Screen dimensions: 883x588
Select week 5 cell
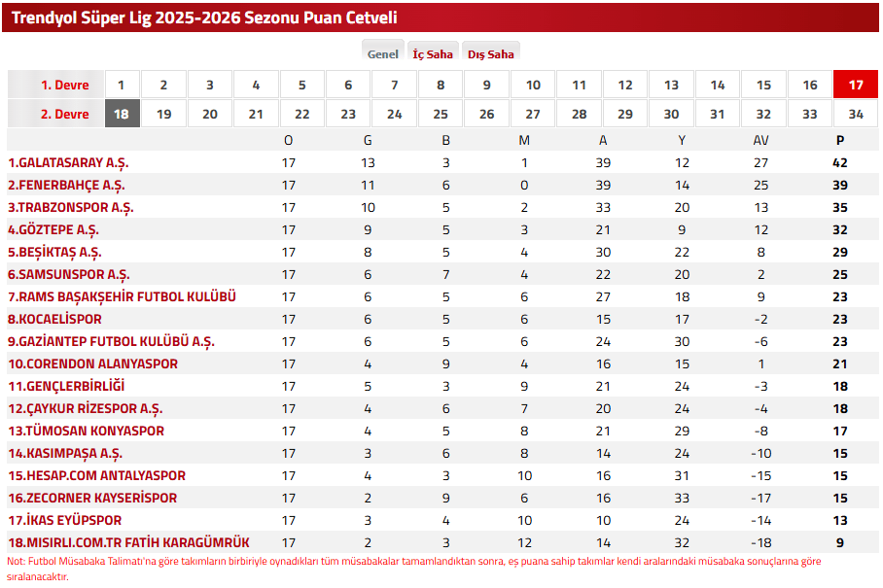point(302,85)
